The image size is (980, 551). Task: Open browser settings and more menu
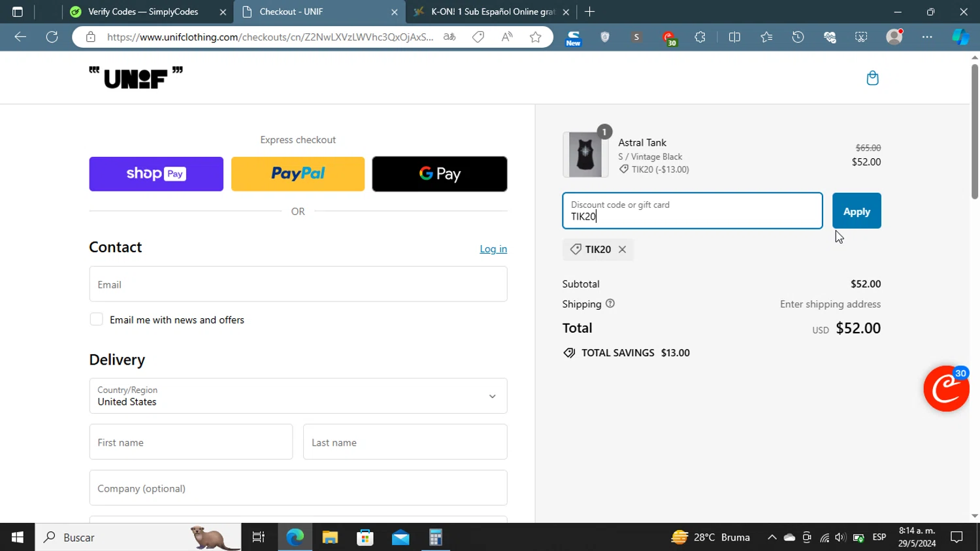(927, 37)
